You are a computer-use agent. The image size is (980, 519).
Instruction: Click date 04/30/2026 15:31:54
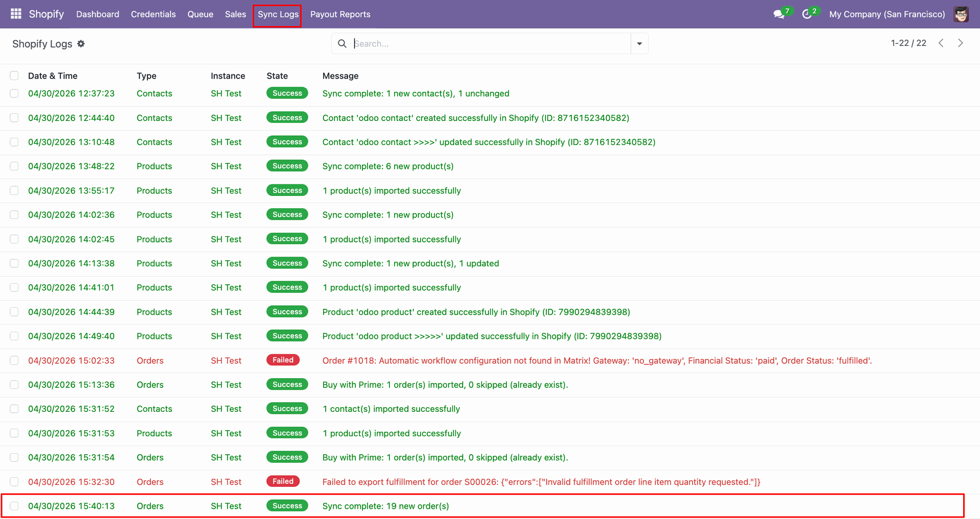(x=71, y=458)
